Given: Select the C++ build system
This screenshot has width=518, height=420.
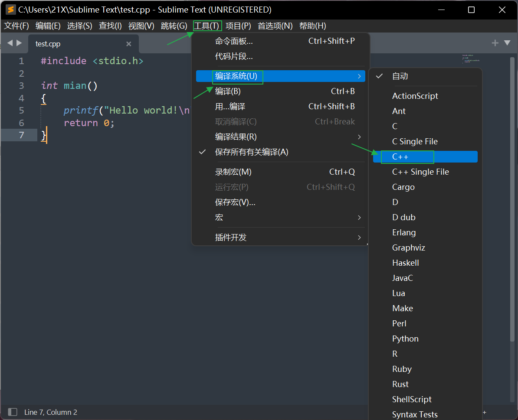Looking at the screenshot, I should [425, 157].
